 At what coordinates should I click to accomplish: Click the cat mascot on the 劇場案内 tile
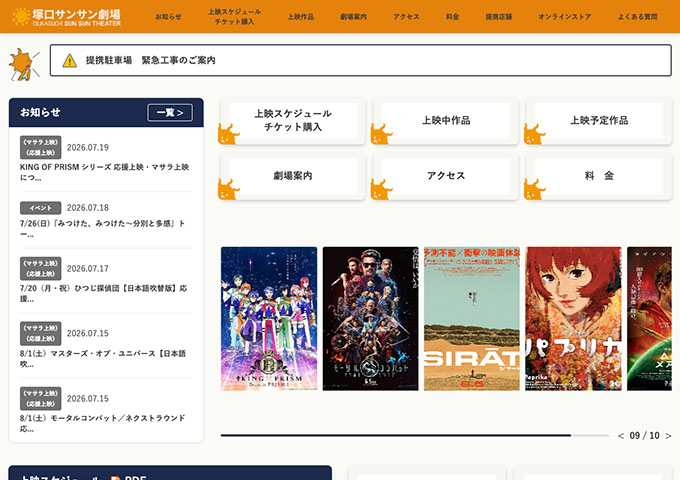pos(228,189)
